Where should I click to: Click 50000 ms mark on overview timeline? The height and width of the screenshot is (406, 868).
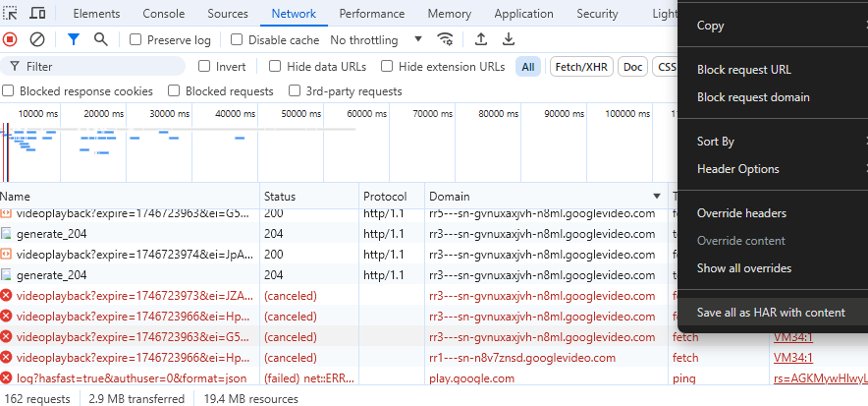pyautogui.click(x=301, y=114)
